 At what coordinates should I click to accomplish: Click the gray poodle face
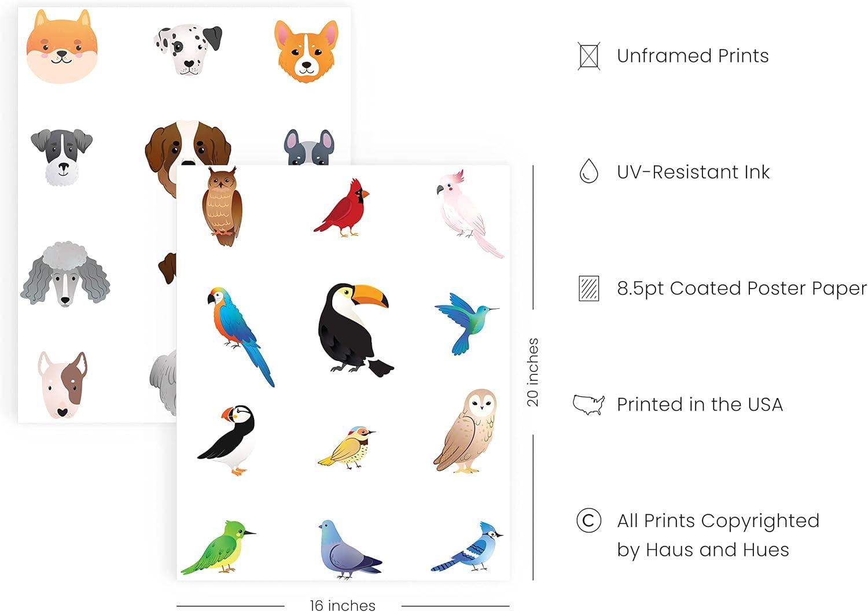(65, 274)
